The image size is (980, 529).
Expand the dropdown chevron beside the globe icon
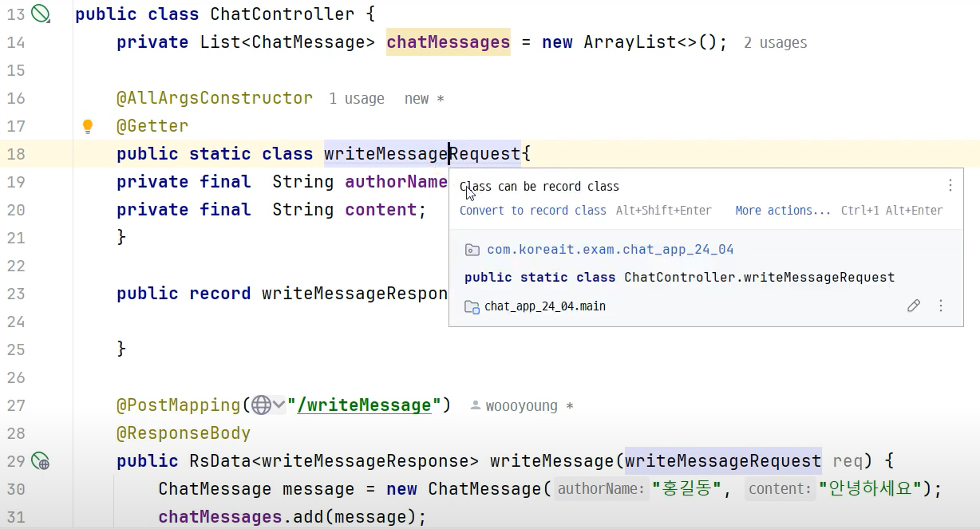click(x=279, y=405)
